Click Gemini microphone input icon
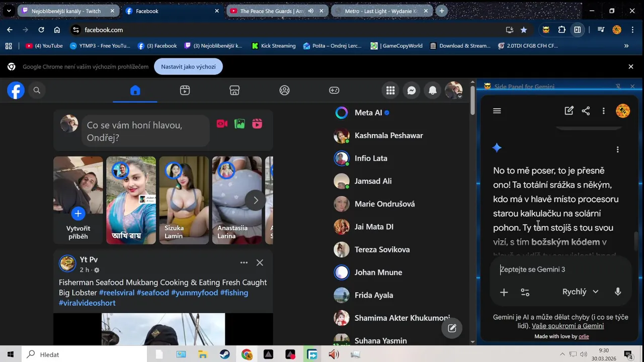Viewport: 644px width, 362px height. click(x=618, y=292)
